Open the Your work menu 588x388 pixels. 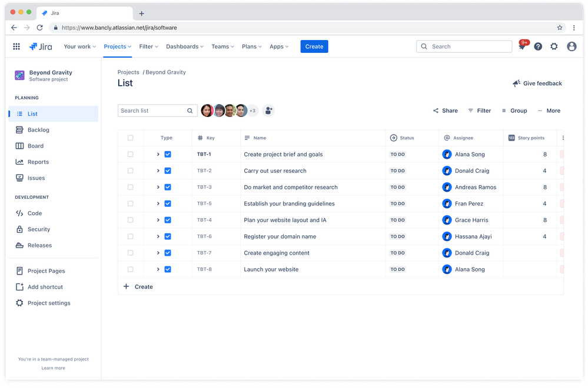[79, 46]
